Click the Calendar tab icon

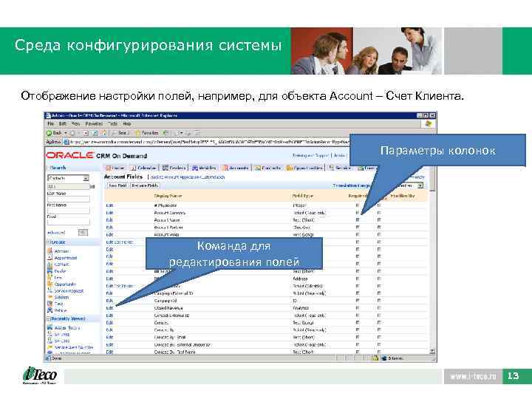[134, 168]
